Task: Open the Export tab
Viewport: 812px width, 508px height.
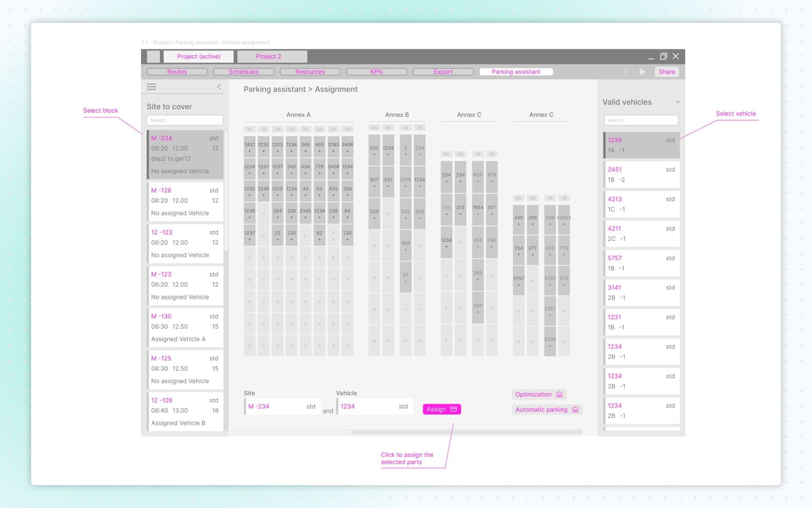Action: point(443,72)
